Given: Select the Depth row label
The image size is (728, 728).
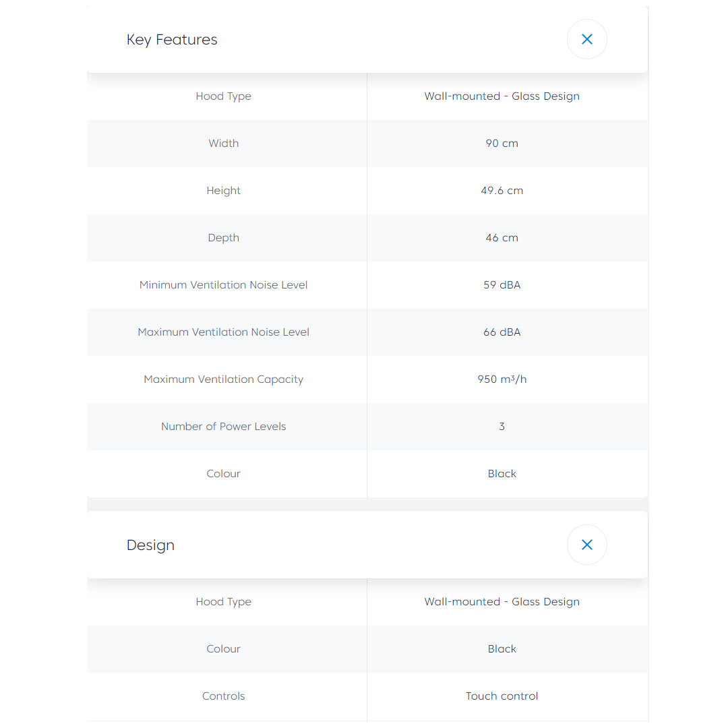Looking at the screenshot, I should (223, 238).
